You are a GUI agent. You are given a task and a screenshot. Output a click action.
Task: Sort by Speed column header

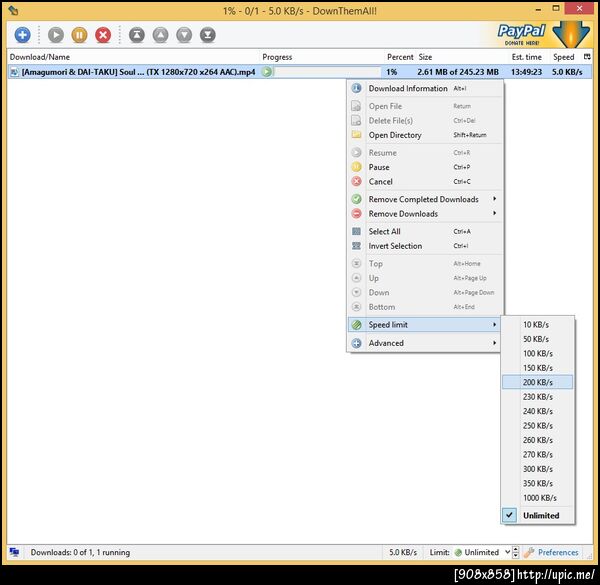point(566,57)
